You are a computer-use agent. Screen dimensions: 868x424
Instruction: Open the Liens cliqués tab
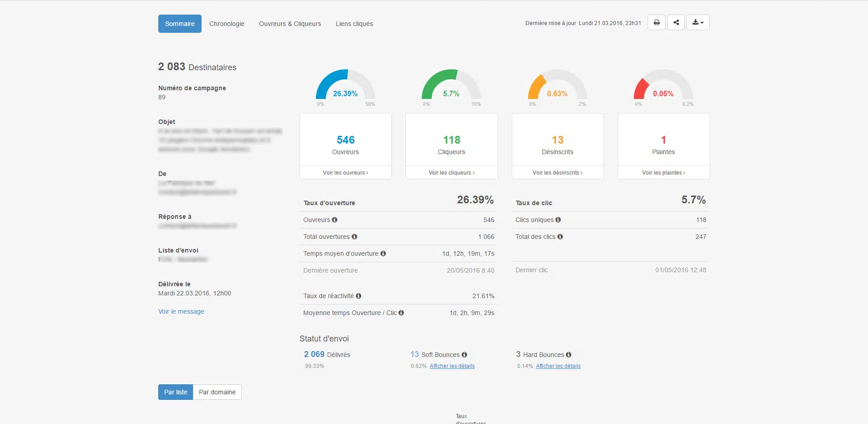pyautogui.click(x=354, y=24)
